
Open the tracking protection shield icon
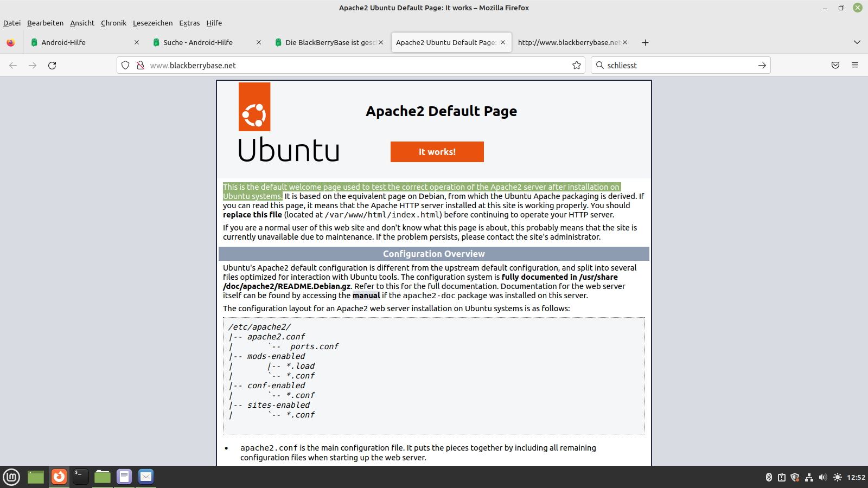125,66
